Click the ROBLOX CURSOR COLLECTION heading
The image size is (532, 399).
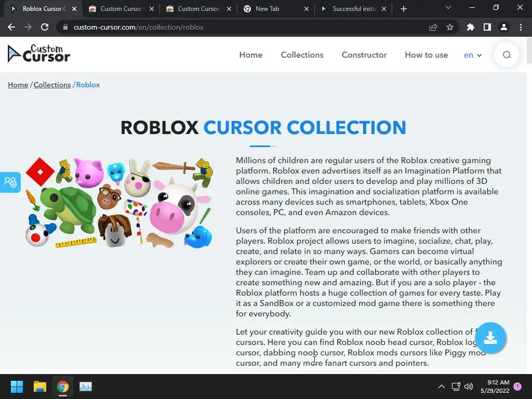coord(263,128)
